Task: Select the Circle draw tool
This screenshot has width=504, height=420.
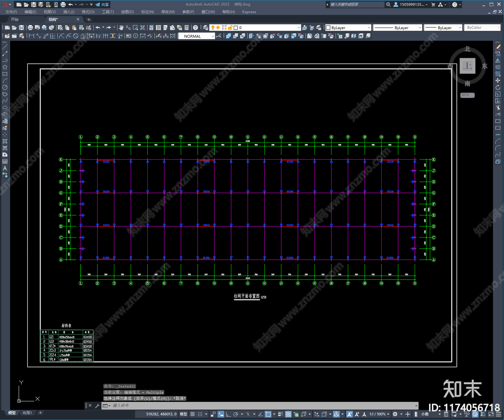Action: coord(5,87)
